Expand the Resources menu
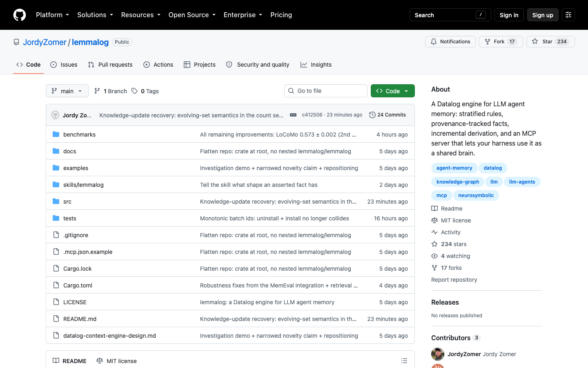 (140, 15)
